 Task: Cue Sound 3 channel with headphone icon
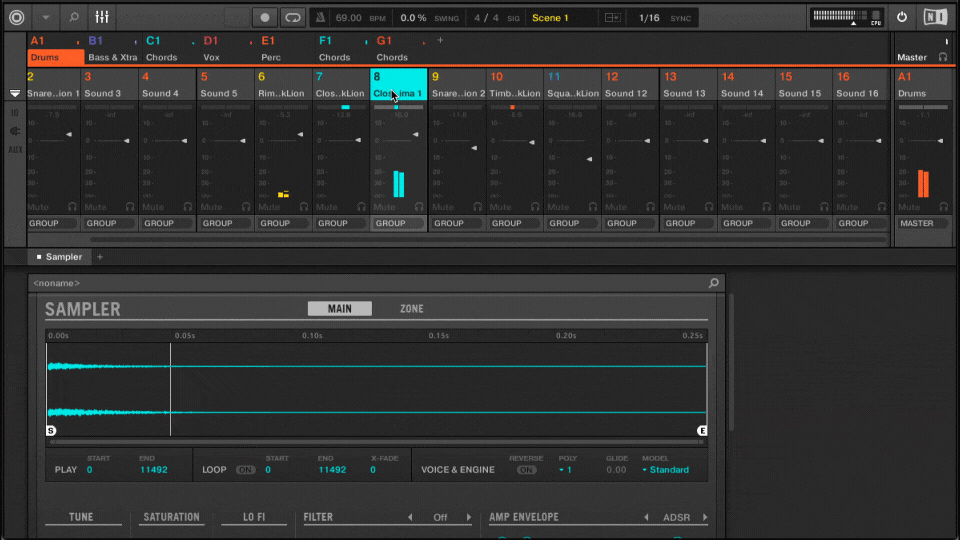130,207
